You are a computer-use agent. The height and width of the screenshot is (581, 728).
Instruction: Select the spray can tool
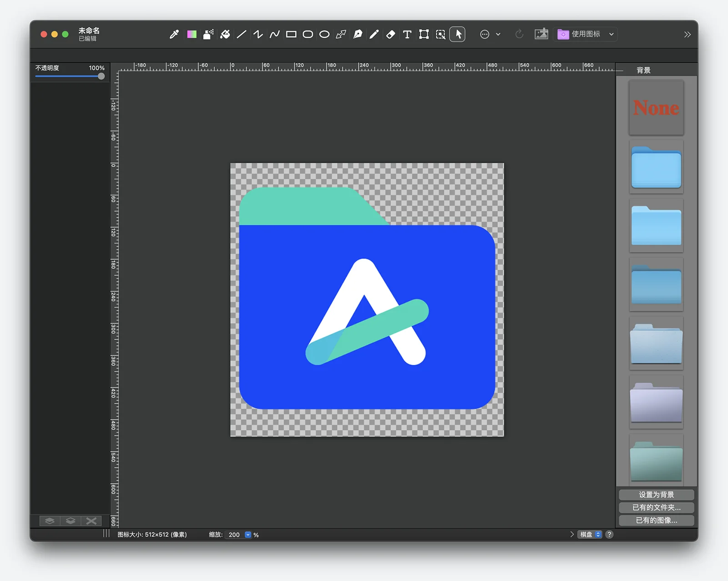(208, 34)
